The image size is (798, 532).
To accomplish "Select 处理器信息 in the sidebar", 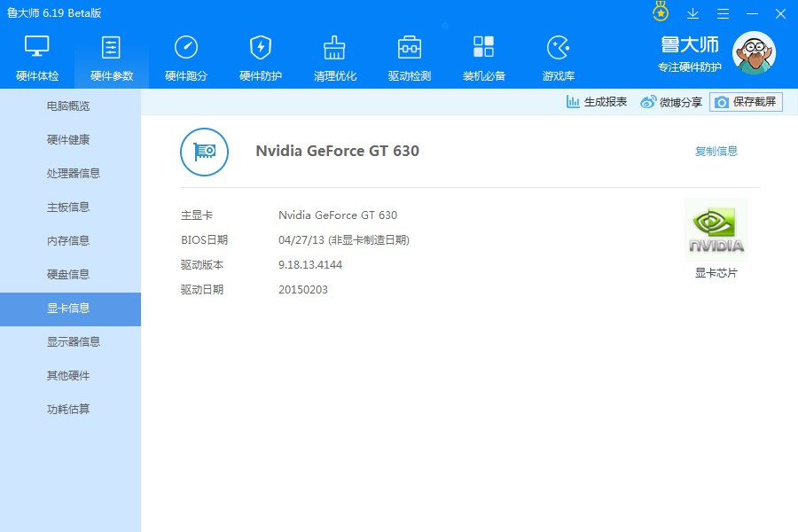I will tap(70, 173).
